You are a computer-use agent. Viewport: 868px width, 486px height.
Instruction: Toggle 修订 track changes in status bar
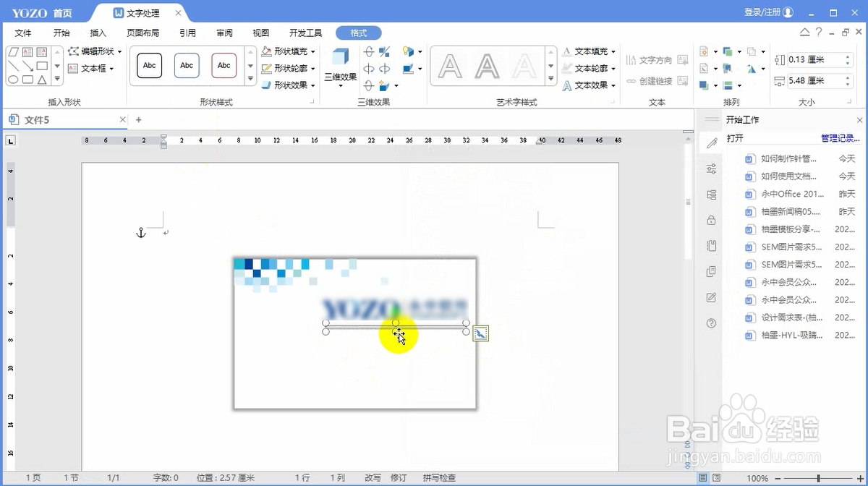[399, 478]
